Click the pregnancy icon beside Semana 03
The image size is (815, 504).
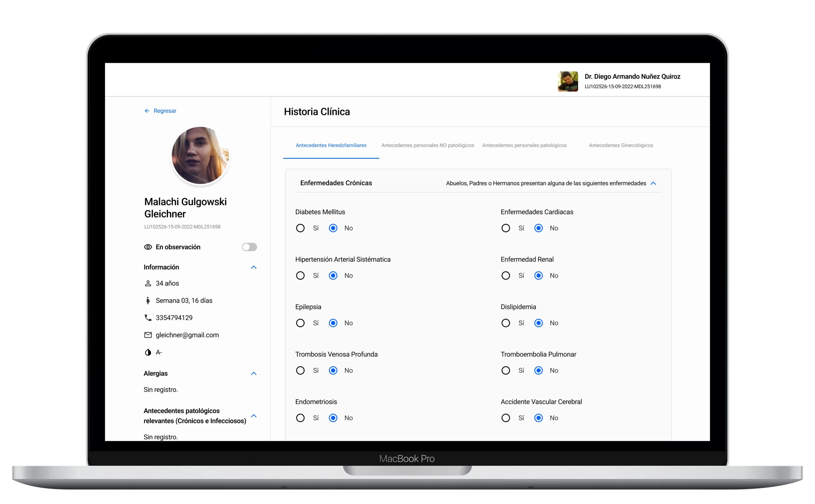(x=148, y=301)
